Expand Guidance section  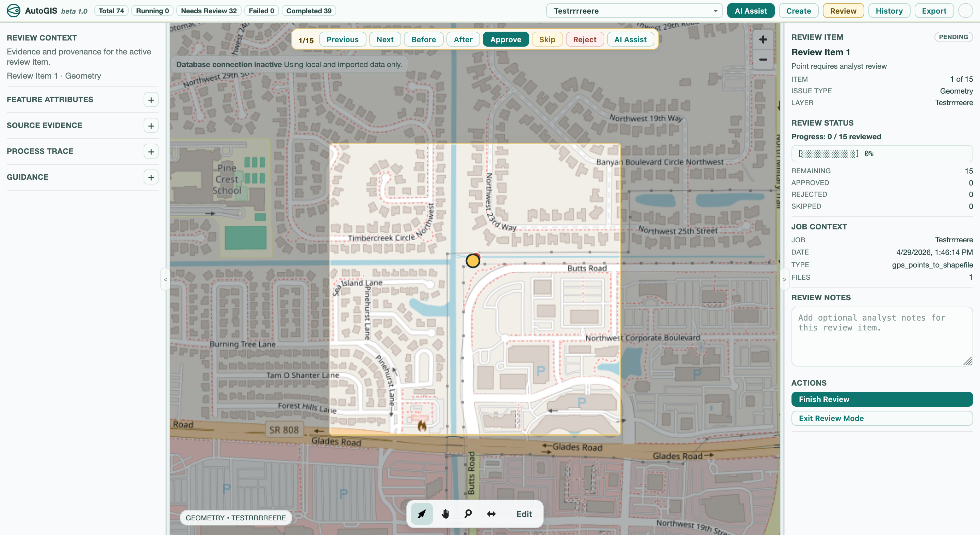(151, 177)
